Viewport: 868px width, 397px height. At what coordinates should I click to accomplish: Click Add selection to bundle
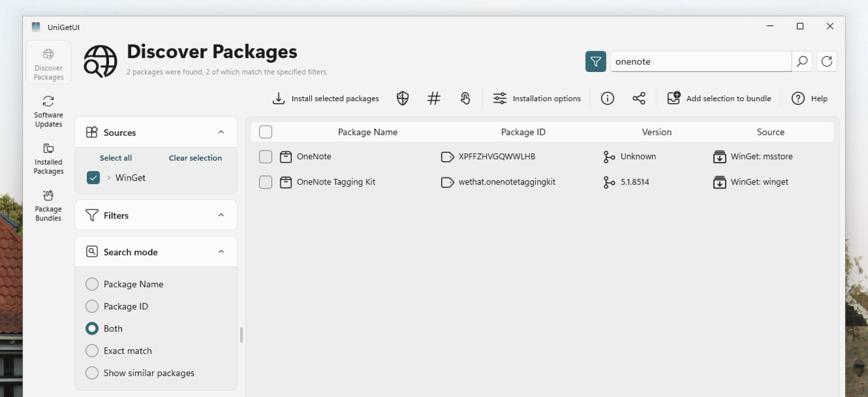point(719,98)
